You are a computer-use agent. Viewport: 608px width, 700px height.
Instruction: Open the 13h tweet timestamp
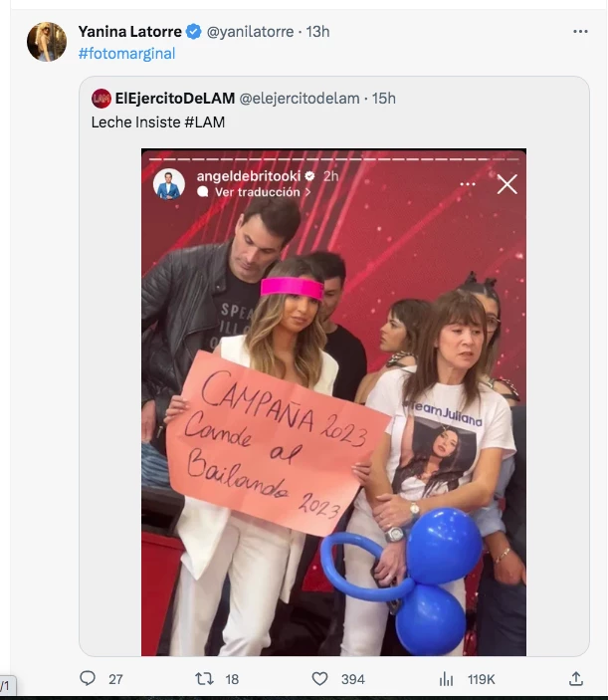click(x=317, y=32)
